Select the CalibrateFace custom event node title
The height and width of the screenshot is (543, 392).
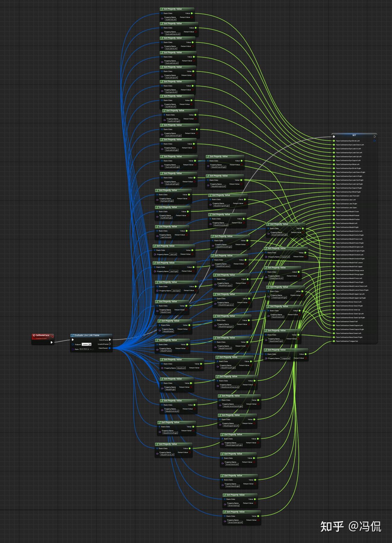click(x=43, y=335)
